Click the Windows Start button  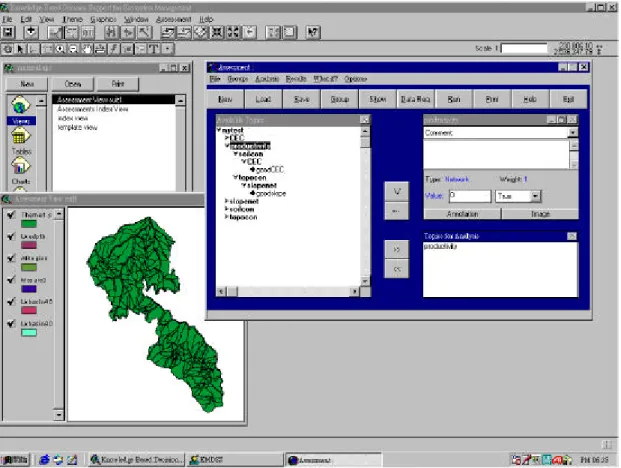point(15,460)
